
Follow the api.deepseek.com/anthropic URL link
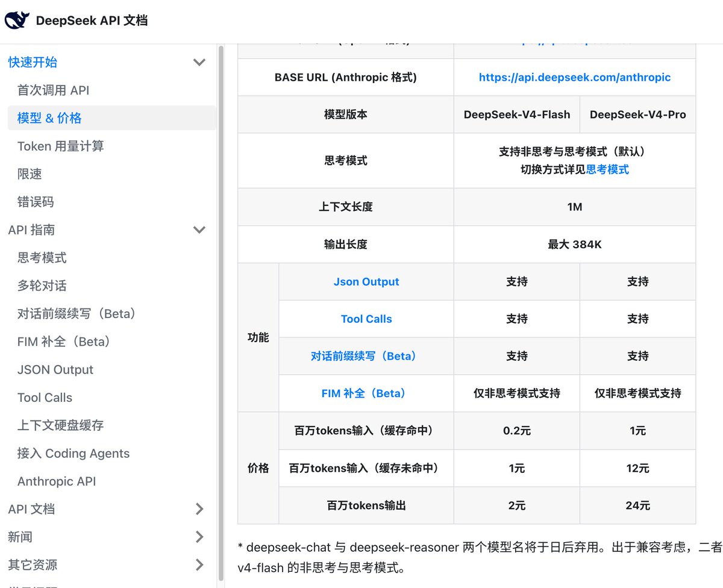point(575,77)
